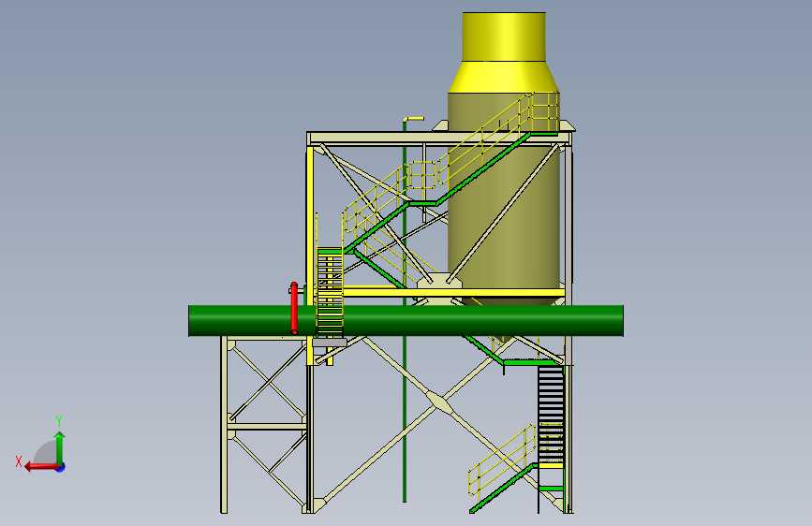Select the short red vertical pipe
Image resolution: width=812 pixels, height=526 pixels.
point(294,308)
